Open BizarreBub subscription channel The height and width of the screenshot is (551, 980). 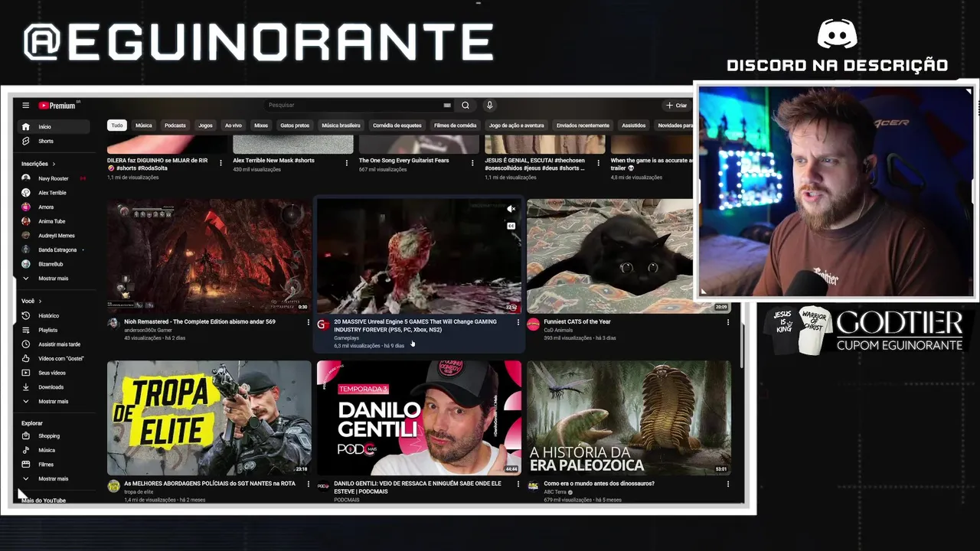coord(54,264)
